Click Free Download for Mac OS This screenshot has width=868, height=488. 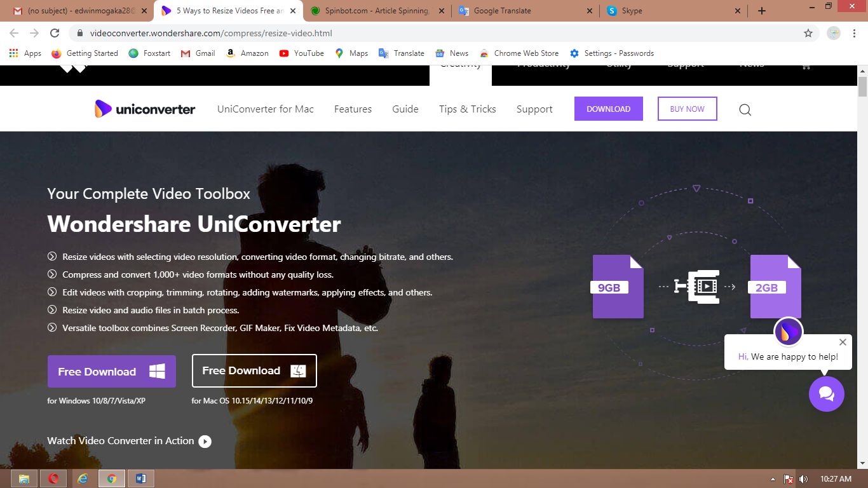(x=254, y=371)
